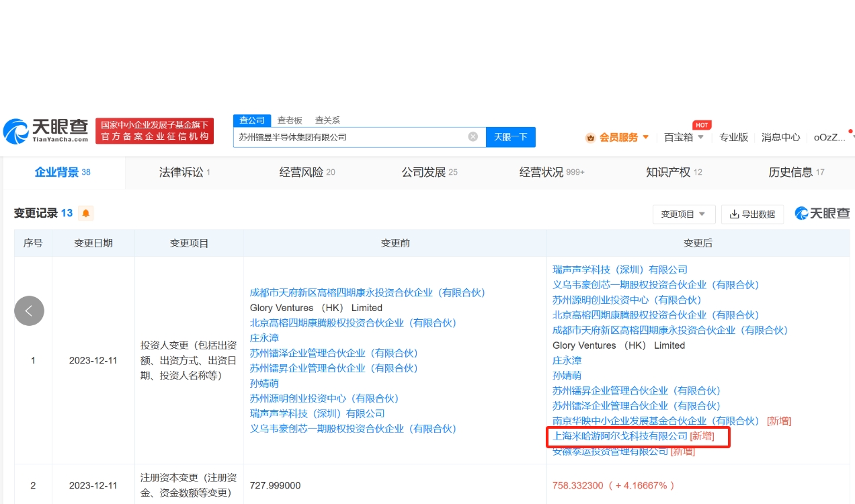
Task: Click the Tianyancha logo at top left
Action: coord(46,131)
